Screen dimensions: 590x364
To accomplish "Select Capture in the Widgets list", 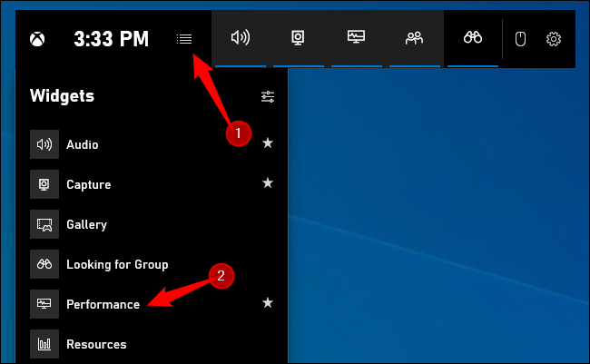I will coord(88,184).
